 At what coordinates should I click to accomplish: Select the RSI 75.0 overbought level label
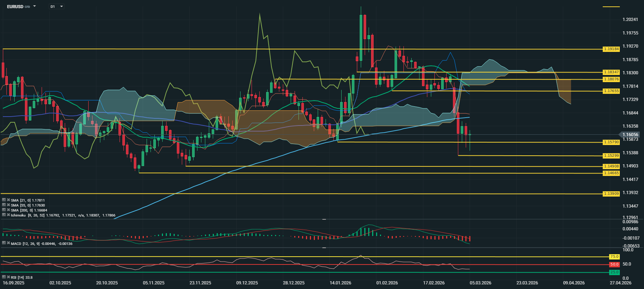[x=614, y=257]
